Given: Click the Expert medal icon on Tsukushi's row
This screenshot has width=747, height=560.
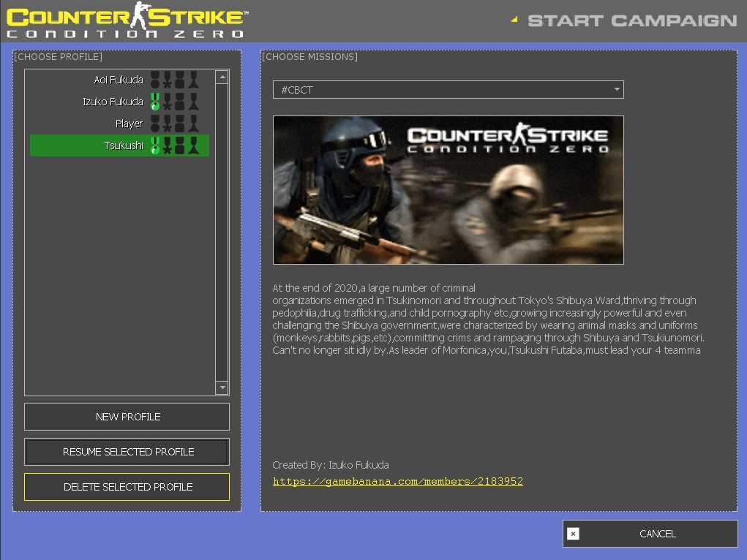Looking at the screenshot, I should (193, 145).
